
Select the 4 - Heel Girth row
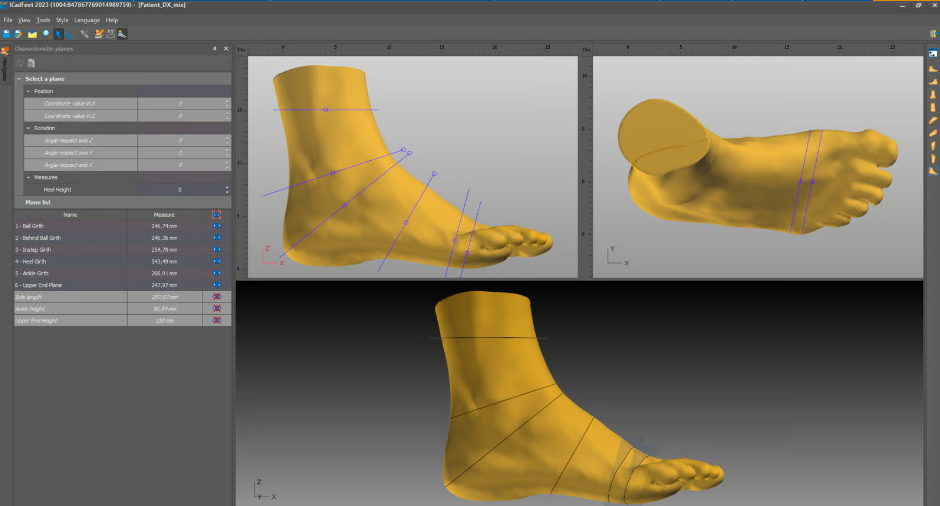pos(122,261)
